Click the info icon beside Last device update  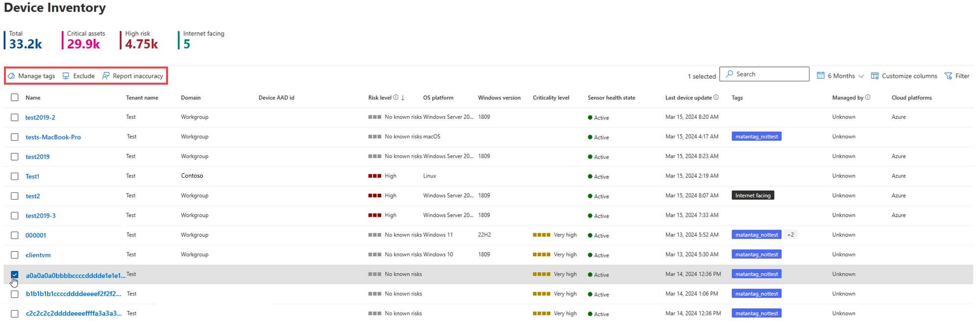[x=716, y=97]
